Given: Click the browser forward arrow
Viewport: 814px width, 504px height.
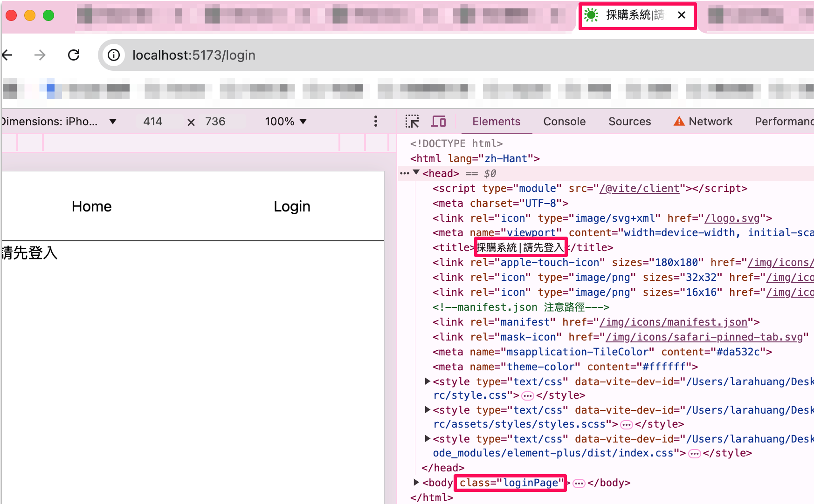Looking at the screenshot, I should 40,55.
